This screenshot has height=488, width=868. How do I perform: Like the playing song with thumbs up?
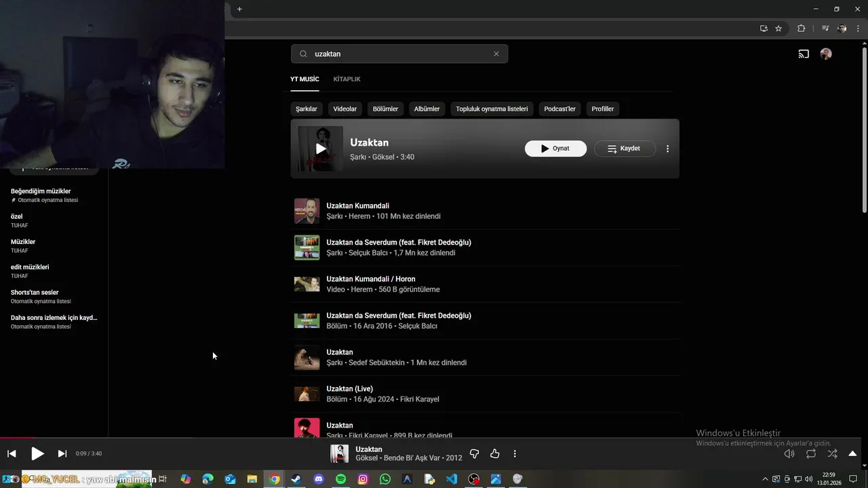pos(494,453)
